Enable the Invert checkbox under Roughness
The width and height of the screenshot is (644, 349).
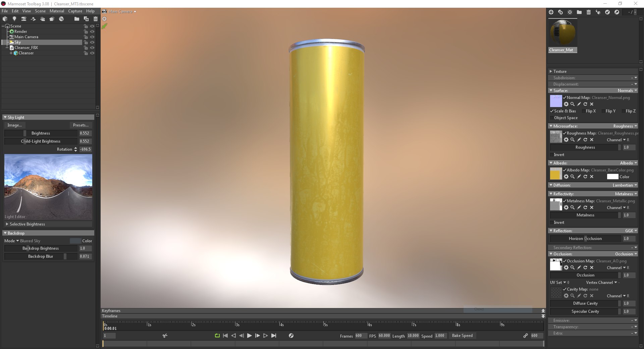552,155
